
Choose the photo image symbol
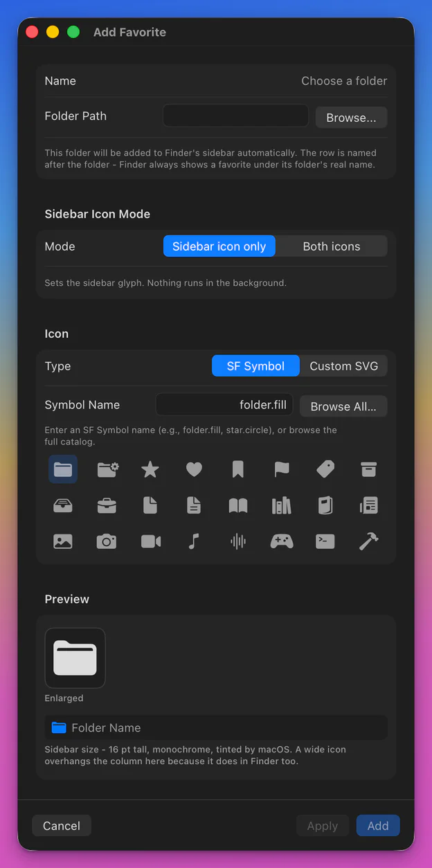click(x=63, y=541)
